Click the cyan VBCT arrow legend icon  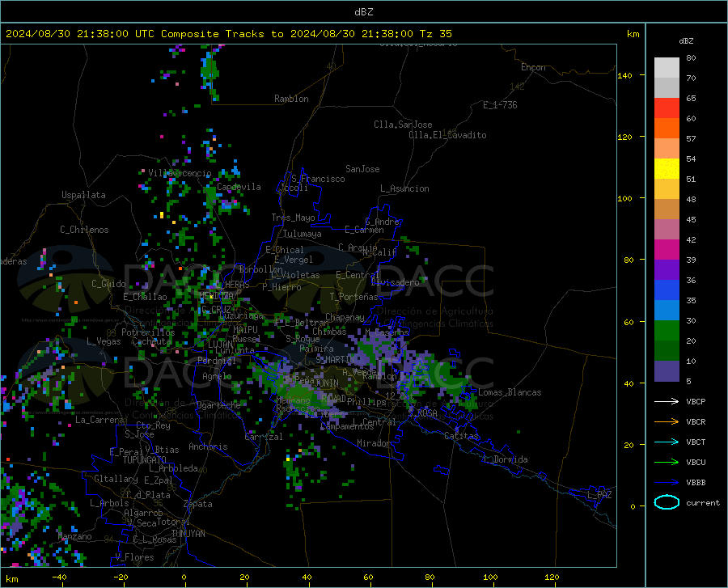(667, 442)
